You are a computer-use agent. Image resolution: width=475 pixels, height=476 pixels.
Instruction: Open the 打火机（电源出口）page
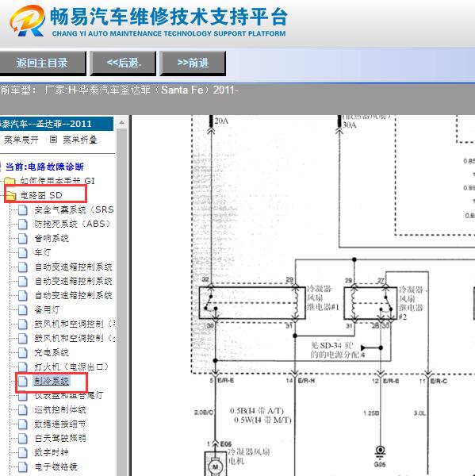click(71, 367)
